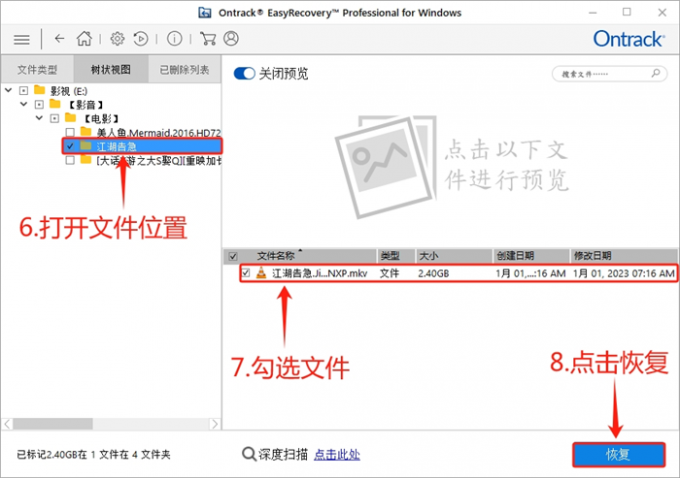Image resolution: width=680 pixels, height=478 pixels.
Task: Click the 美人鱼.Mermaid folder icon
Action: [86, 131]
